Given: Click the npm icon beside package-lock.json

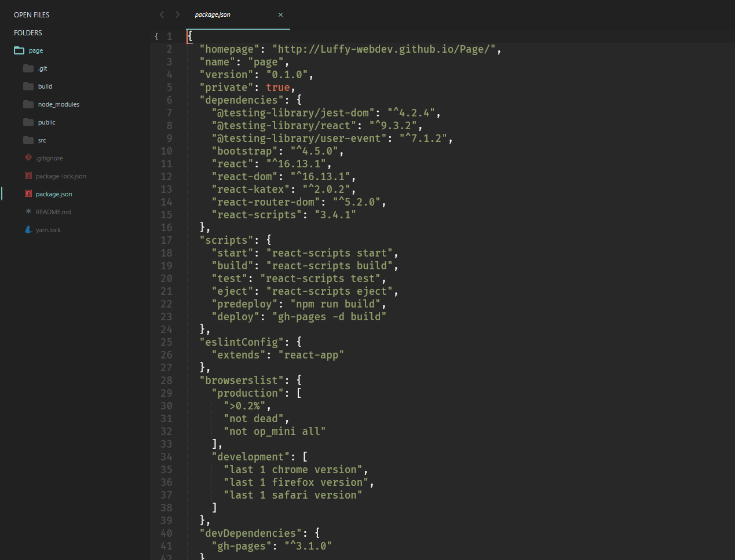Looking at the screenshot, I should (x=27, y=175).
